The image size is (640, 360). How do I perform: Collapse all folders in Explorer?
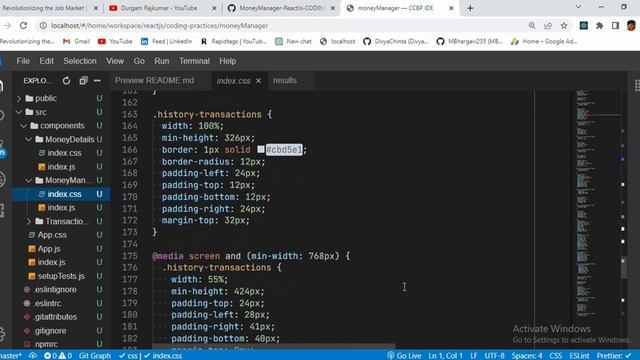pyautogui.click(x=83, y=81)
